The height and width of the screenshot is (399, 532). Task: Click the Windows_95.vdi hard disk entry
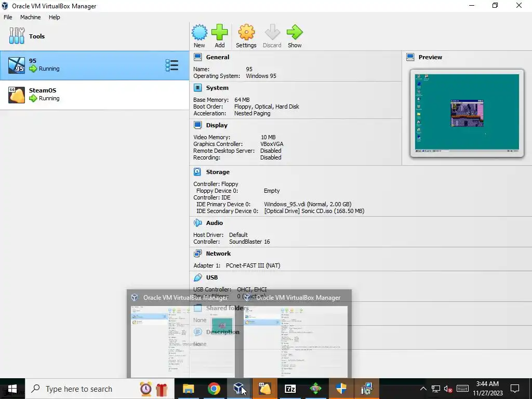(x=308, y=204)
